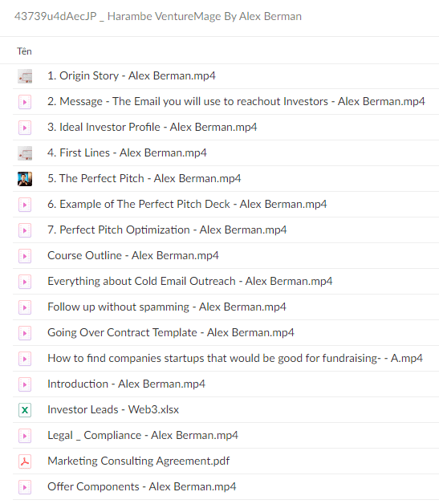The image size is (439, 504).
Task: Click the portrait thumbnail of The Perfect Pitch
Action: tap(25, 179)
